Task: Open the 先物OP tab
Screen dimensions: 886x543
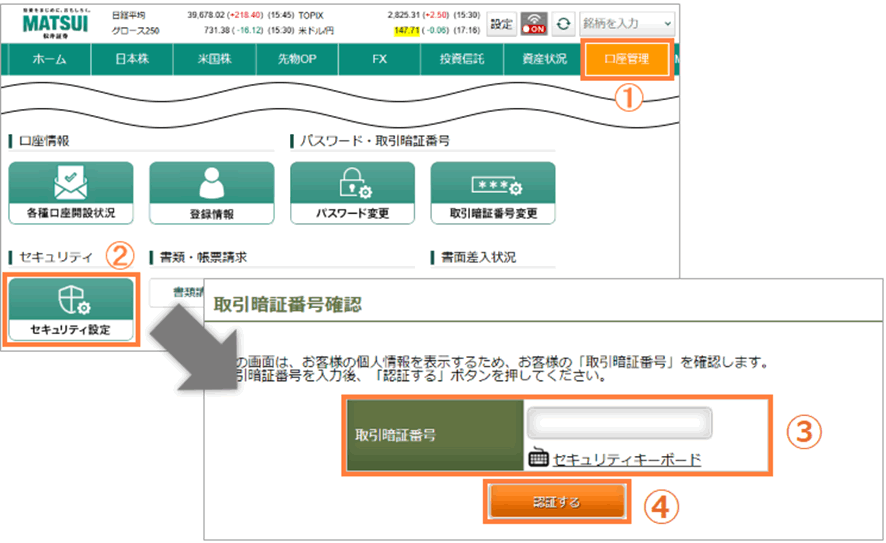Action: tap(296, 60)
